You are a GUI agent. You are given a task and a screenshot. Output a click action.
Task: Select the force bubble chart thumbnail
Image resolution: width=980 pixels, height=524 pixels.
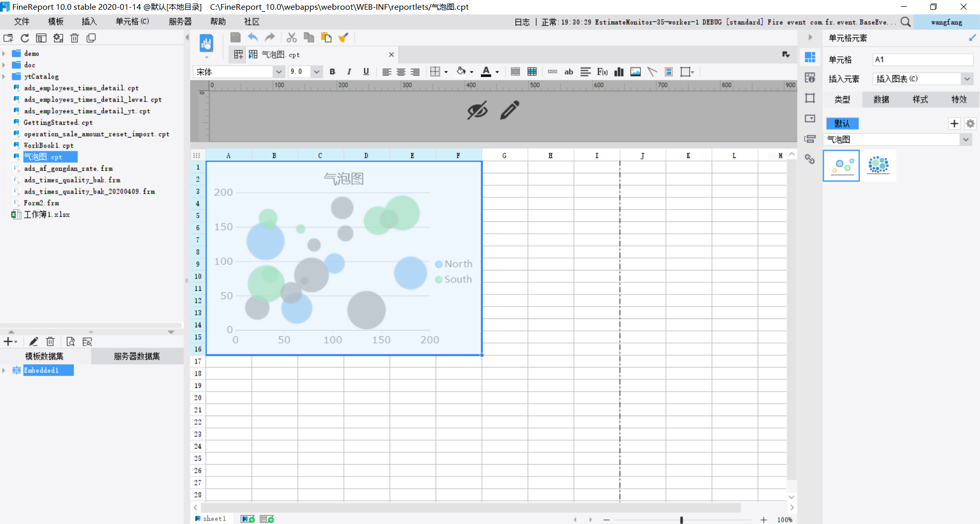pyautogui.click(x=878, y=165)
